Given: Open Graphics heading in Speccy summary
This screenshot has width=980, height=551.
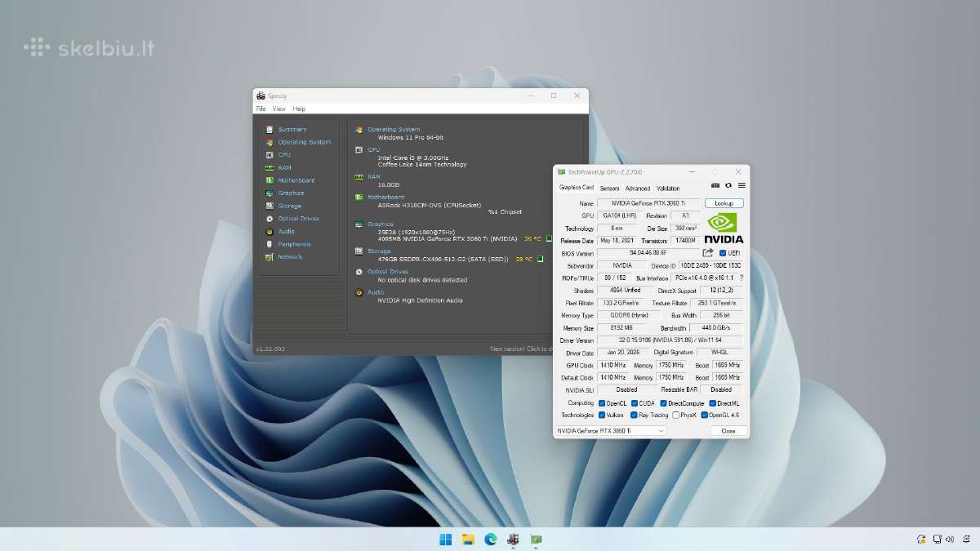Looking at the screenshot, I should point(381,224).
